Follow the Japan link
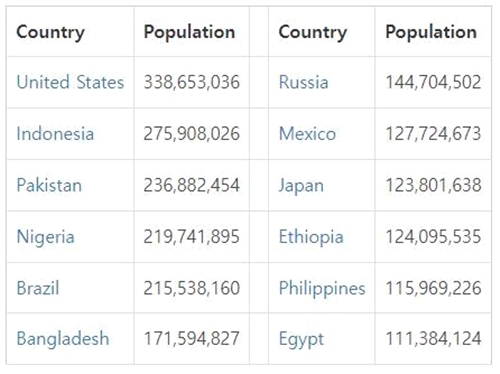Viewport: 500px width, 374px height. coord(301,186)
